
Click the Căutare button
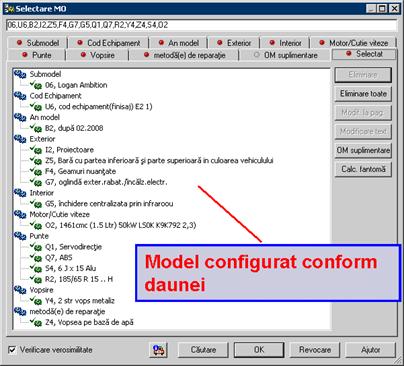click(203, 350)
